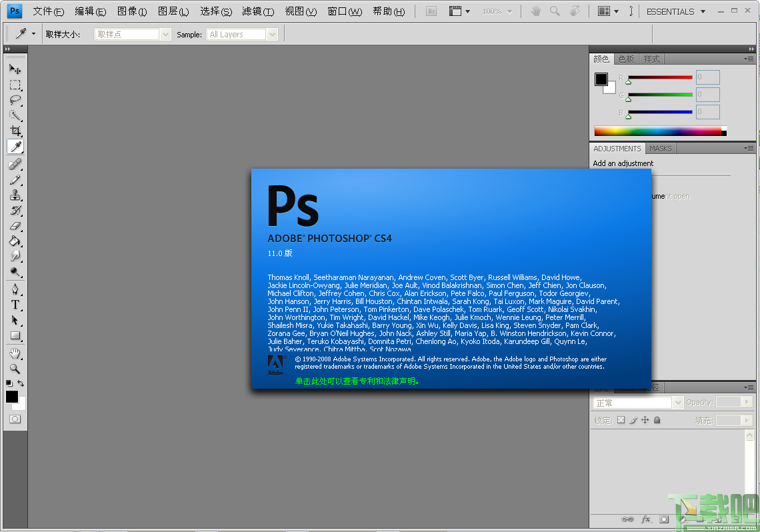The height and width of the screenshot is (532, 760).
Task: Click the foreground color swatch in Color panel
Action: 601,79
